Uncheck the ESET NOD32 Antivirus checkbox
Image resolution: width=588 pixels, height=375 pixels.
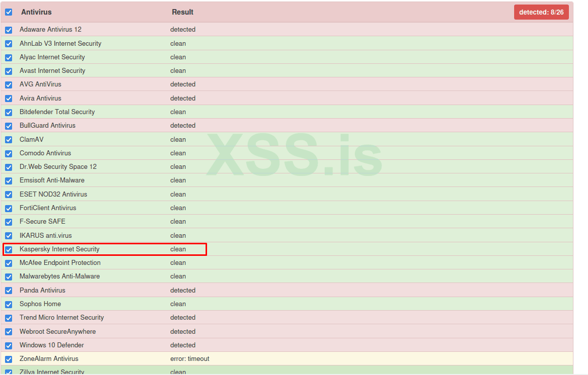pyautogui.click(x=9, y=195)
